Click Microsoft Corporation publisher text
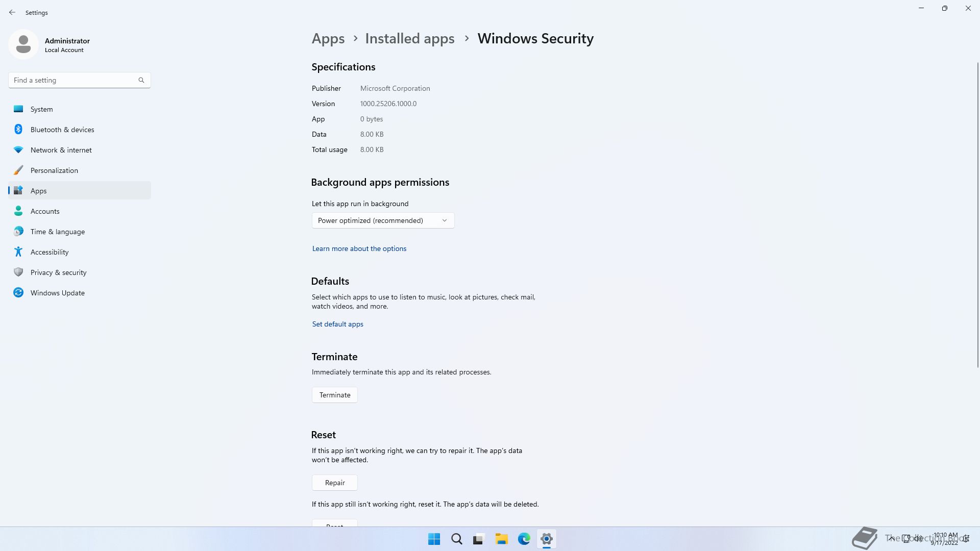Screen dimensions: 980x551 [x=395, y=88]
